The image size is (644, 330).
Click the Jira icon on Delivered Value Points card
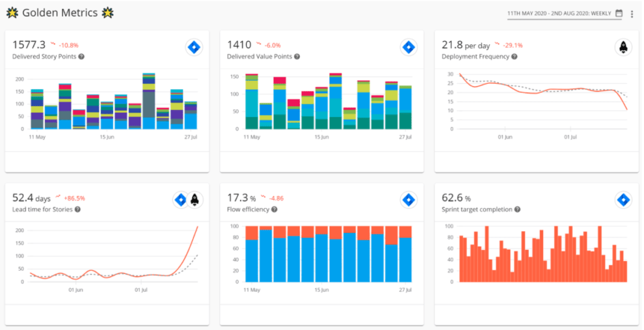point(409,48)
